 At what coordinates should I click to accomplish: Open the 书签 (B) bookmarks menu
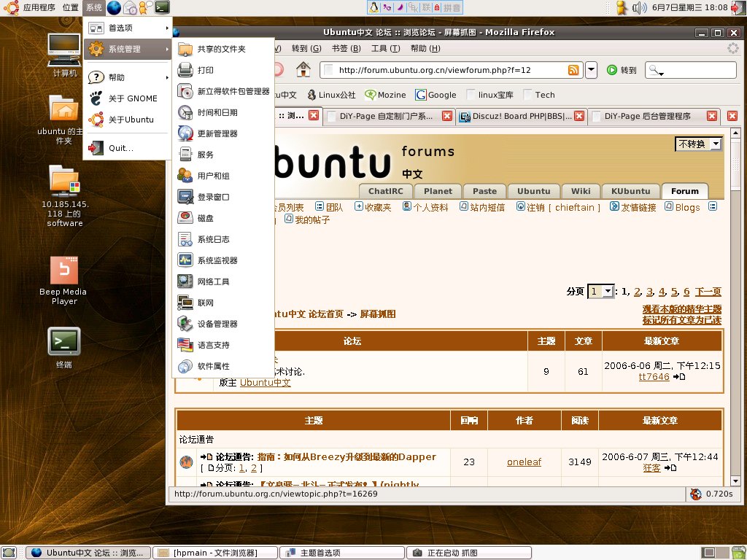[x=346, y=48]
